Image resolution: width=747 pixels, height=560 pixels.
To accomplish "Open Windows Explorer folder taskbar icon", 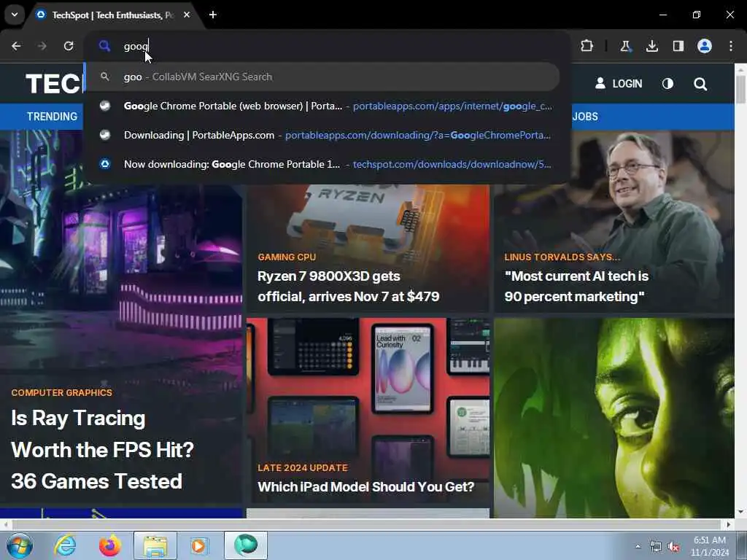I will [155, 545].
